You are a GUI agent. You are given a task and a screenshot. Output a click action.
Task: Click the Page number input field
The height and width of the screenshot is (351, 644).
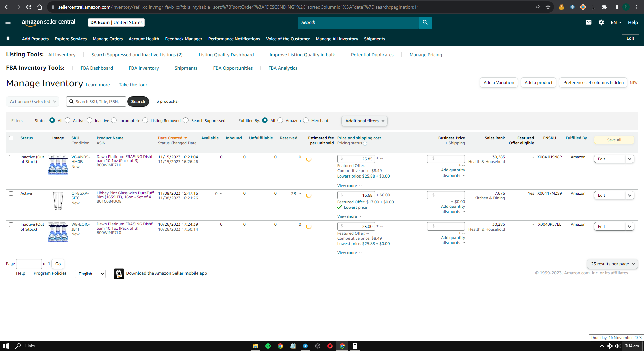tap(29, 264)
